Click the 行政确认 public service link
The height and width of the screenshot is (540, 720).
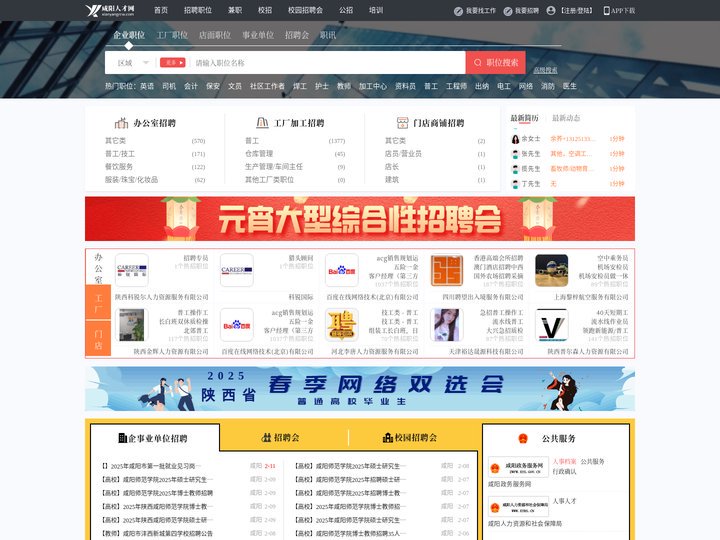tap(564, 472)
